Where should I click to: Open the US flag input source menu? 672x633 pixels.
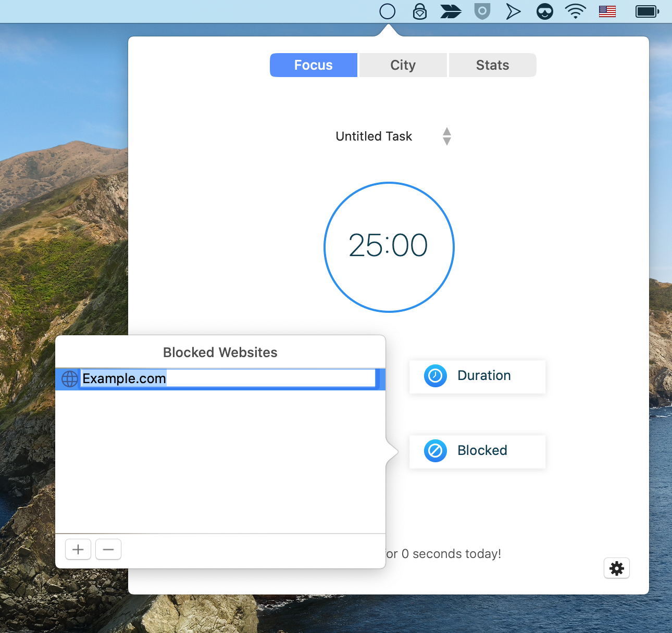point(607,11)
